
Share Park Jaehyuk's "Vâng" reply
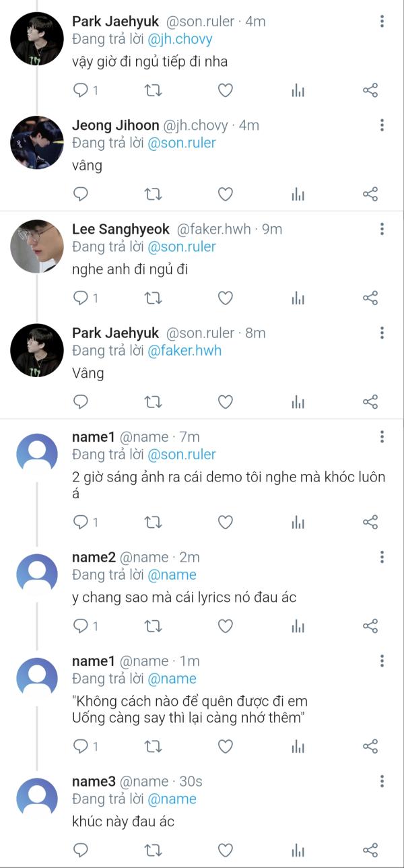pyautogui.click(x=370, y=402)
